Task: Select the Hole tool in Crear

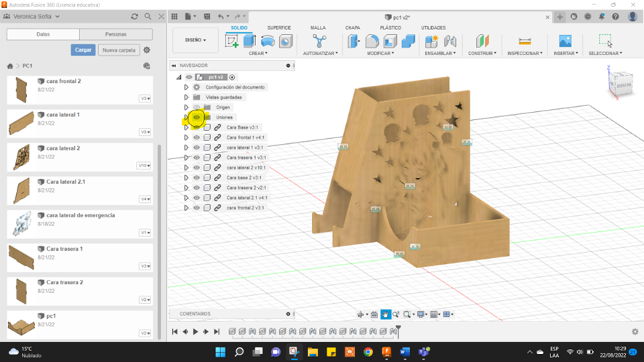Action: [286, 41]
